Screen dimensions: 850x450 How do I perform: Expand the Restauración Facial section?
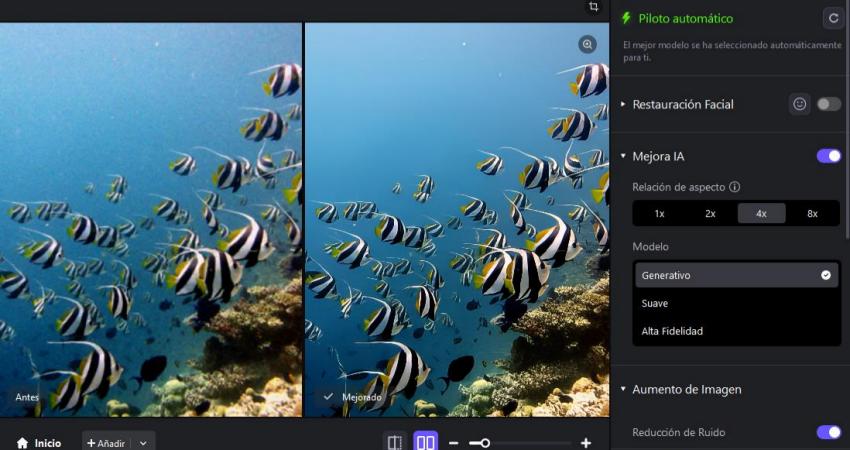(624, 104)
